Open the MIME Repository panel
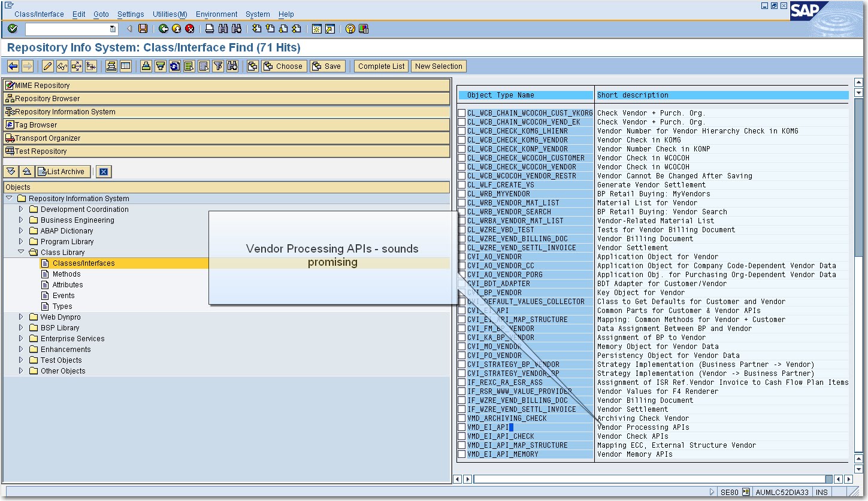Viewport: 868px width, 501px height. point(226,86)
